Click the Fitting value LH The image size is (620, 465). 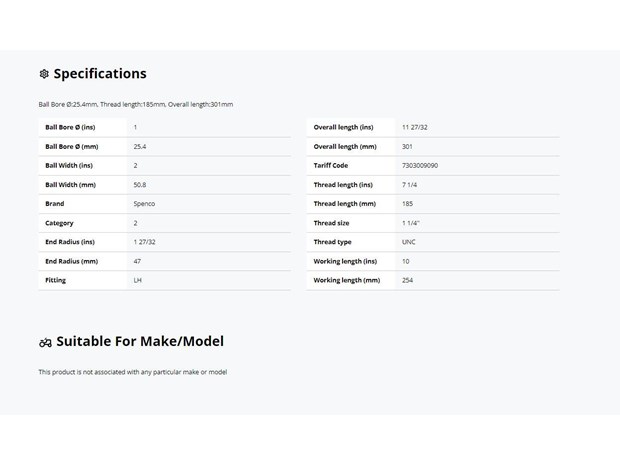pyautogui.click(x=137, y=280)
